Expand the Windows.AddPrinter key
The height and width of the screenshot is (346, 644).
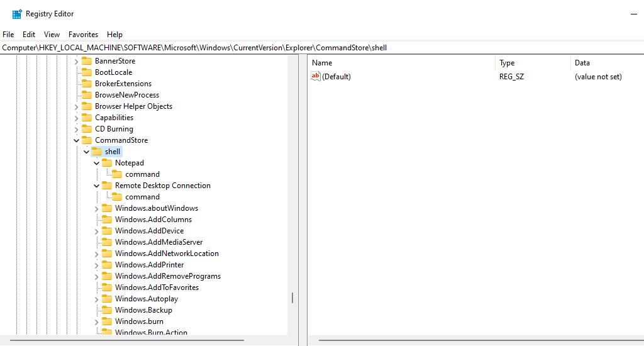coord(96,265)
